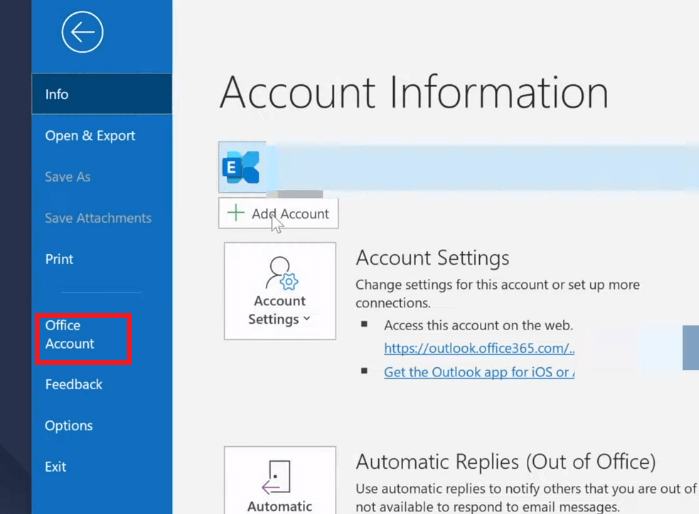
Task: Open the Office Account page
Action: [x=70, y=335]
